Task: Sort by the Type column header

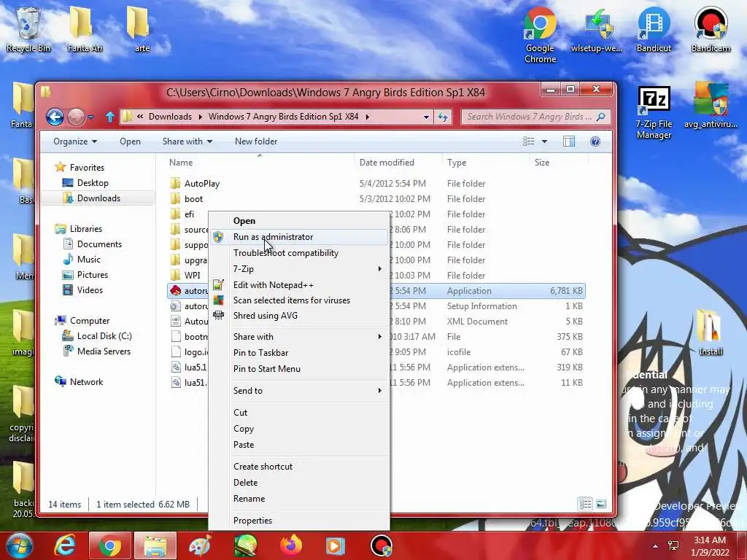Action: click(x=485, y=163)
